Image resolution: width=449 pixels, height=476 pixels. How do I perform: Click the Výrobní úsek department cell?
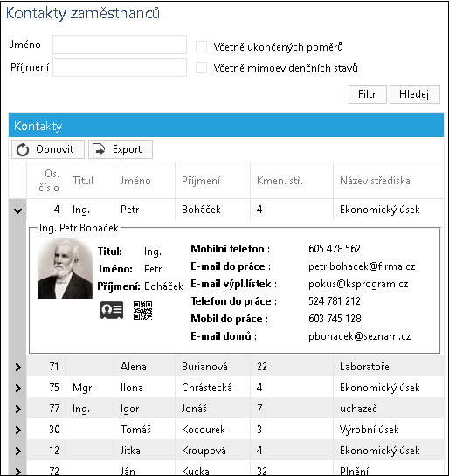pyautogui.click(x=388, y=430)
